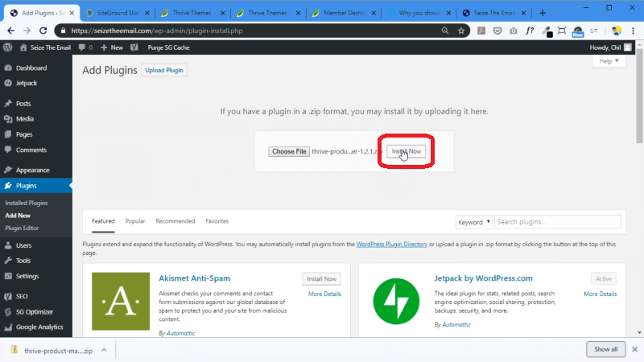View More Details for Akismet
This screenshot has width=644, height=362.
click(x=324, y=294)
